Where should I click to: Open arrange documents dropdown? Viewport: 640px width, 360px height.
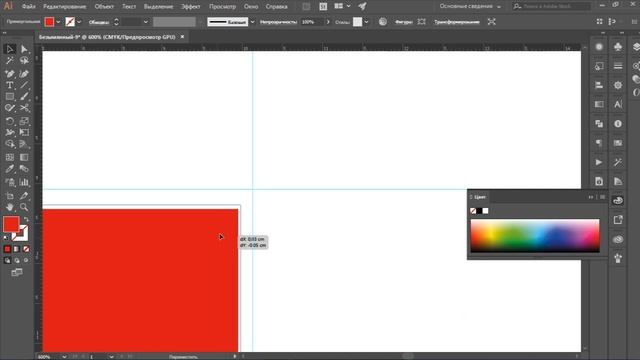pos(348,6)
